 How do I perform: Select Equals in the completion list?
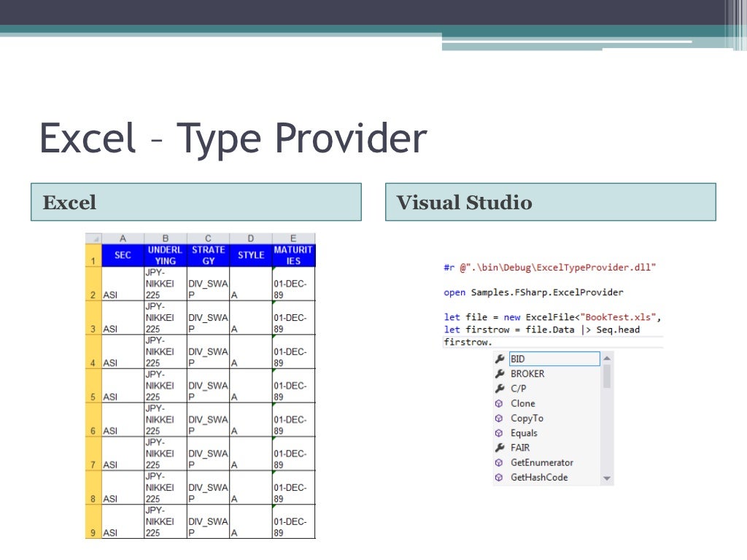click(x=524, y=433)
